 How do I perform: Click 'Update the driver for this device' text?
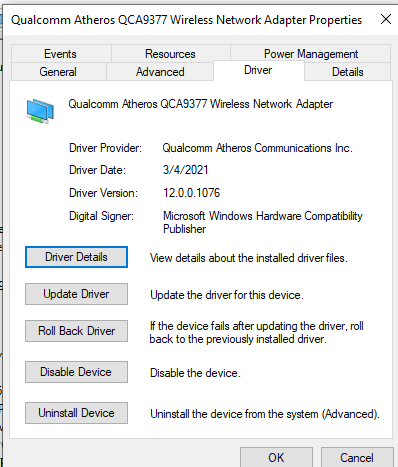[x=227, y=295]
